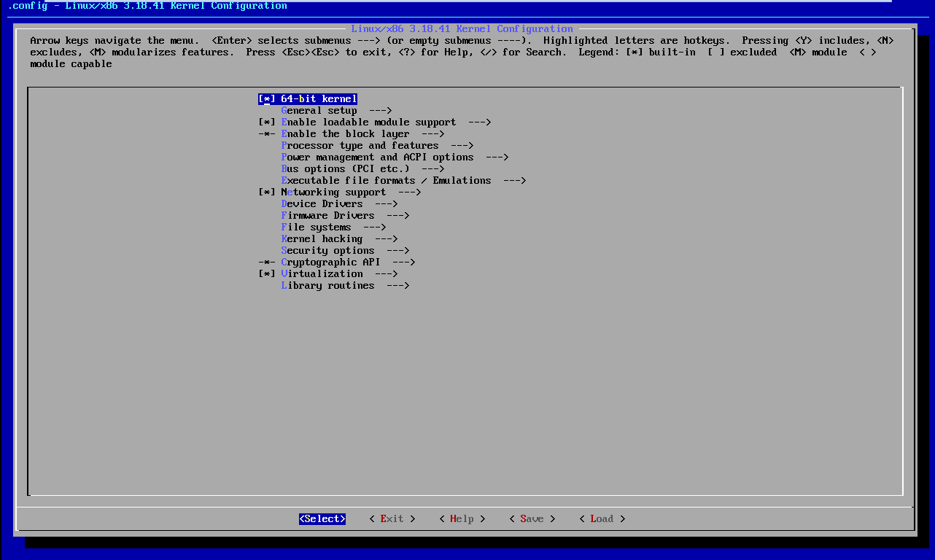This screenshot has width=935, height=560.
Task: Open the Security options submenu
Action: [327, 251]
